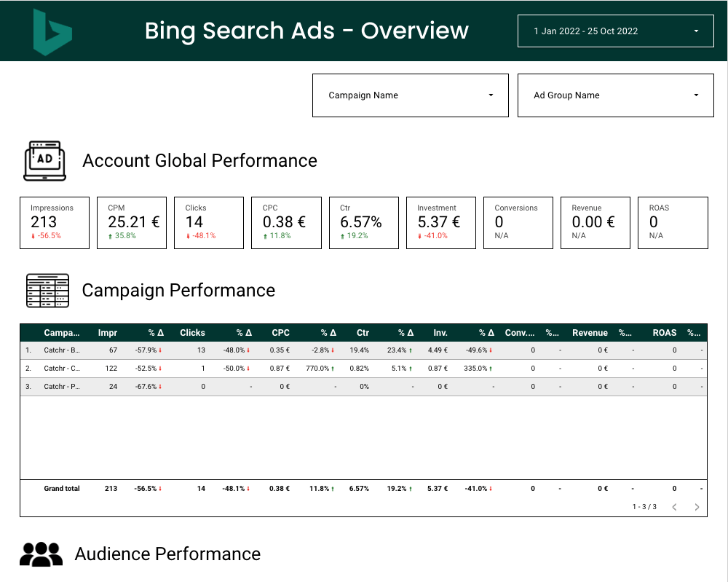Sort table by Clicks column header
This screenshot has height=582, width=728.
coord(192,333)
